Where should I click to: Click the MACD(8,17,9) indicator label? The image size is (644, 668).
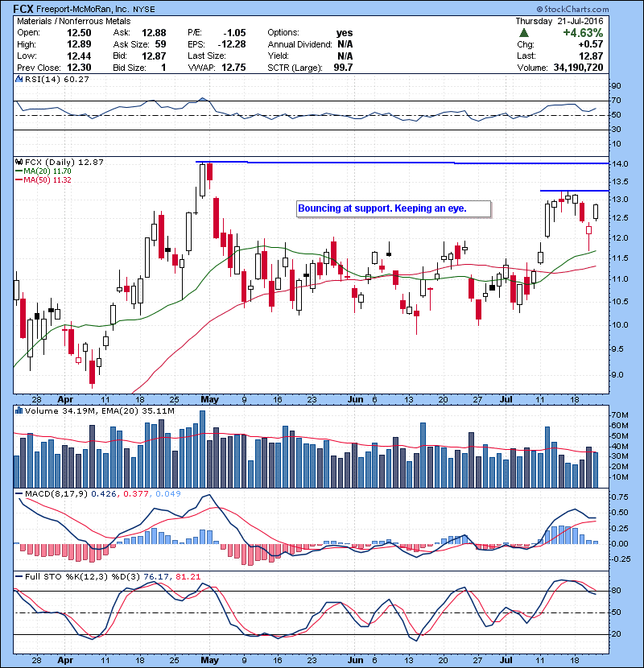point(56,494)
